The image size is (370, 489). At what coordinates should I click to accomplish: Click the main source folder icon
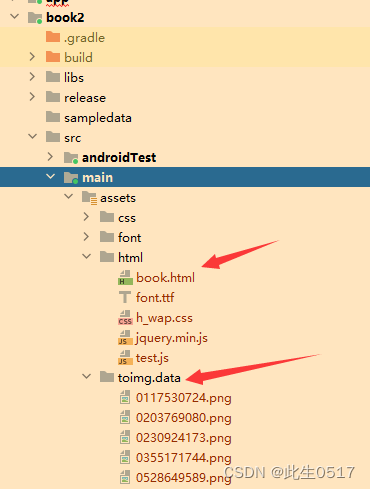tap(71, 177)
